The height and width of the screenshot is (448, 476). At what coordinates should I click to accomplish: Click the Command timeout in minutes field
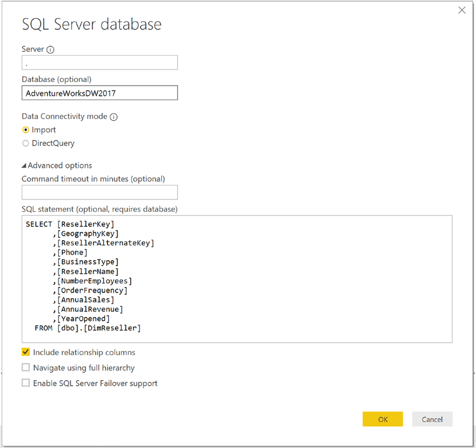[100, 192]
